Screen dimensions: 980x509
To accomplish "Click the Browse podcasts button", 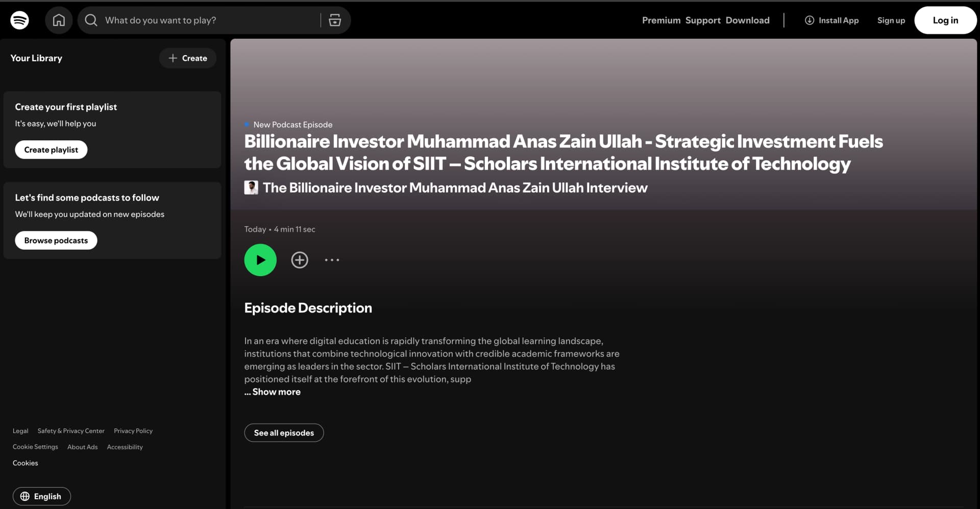I will [x=56, y=240].
